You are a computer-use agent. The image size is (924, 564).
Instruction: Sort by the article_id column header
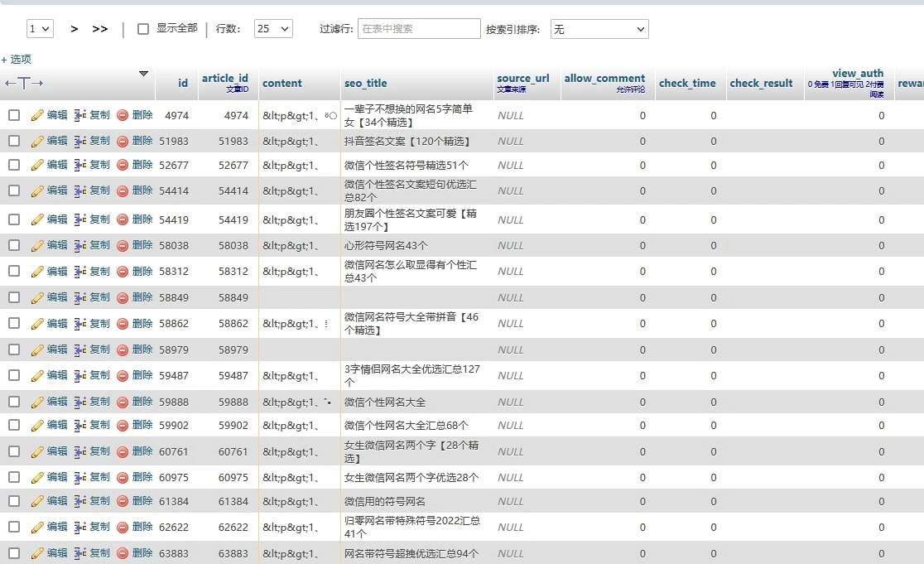click(x=224, y=79)
